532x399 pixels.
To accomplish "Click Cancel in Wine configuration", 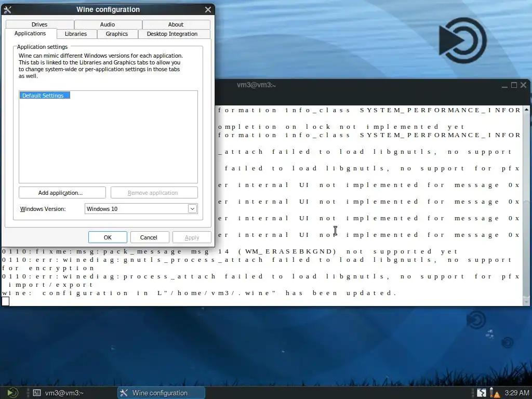I will (x=149, y=237).
